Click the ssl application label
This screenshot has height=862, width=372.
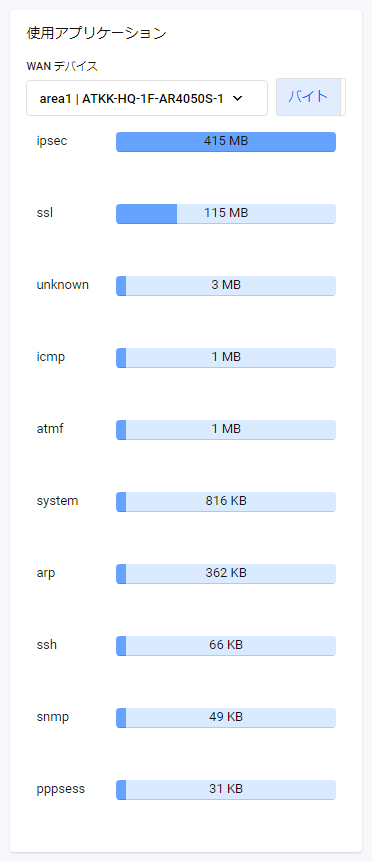(45, 213)
